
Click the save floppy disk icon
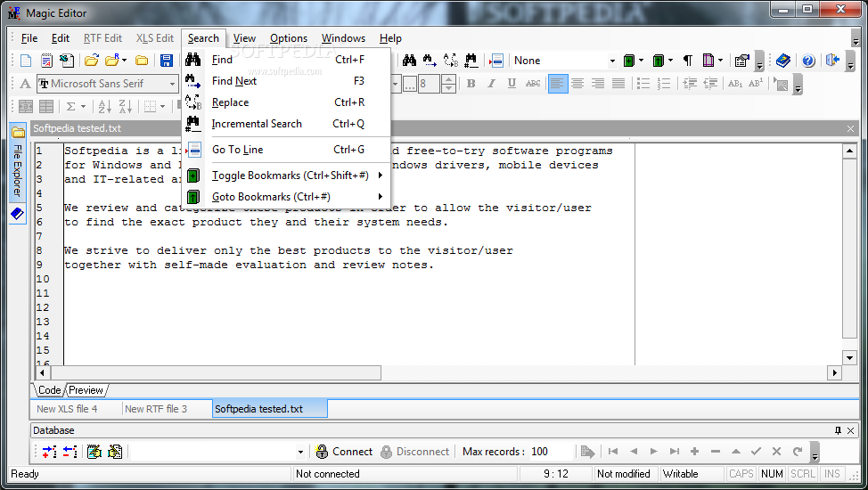click(x=166, y=61)
